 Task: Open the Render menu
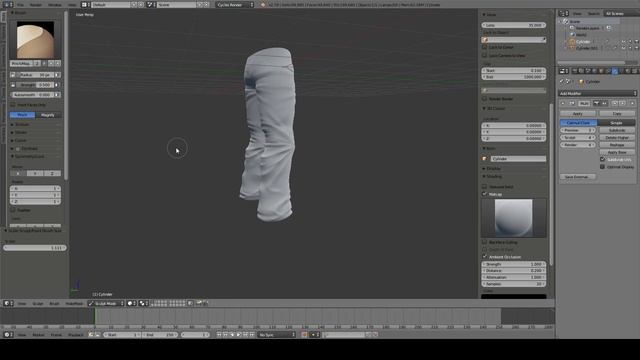(36, 4)
